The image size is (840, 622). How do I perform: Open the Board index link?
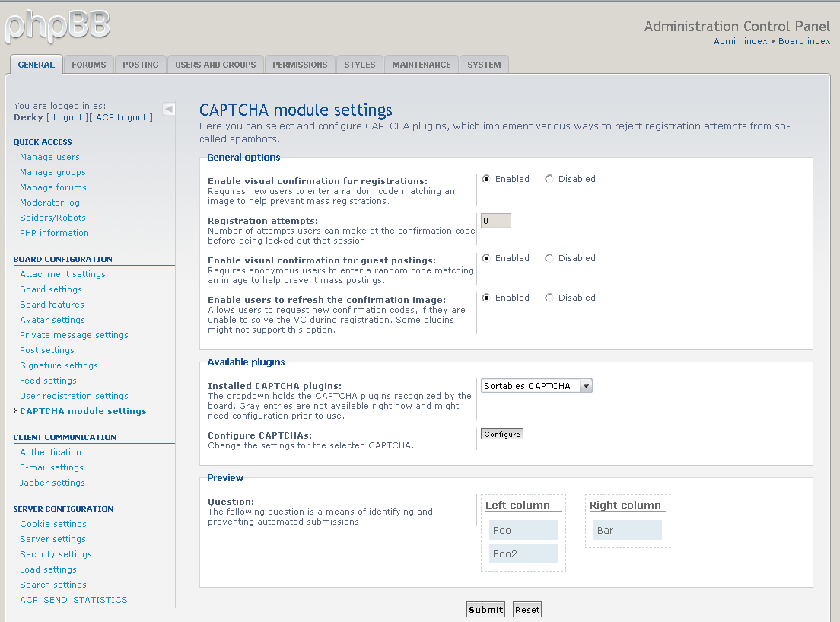(804, 41)
